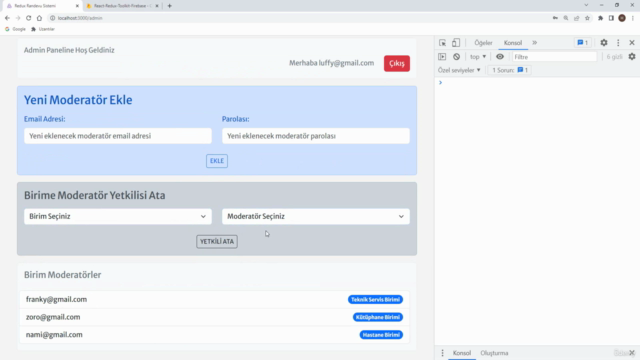Screen dimensions: 640x360
Task: Open the 'top' JavaScript context dropdown
Action: [478, 57]
